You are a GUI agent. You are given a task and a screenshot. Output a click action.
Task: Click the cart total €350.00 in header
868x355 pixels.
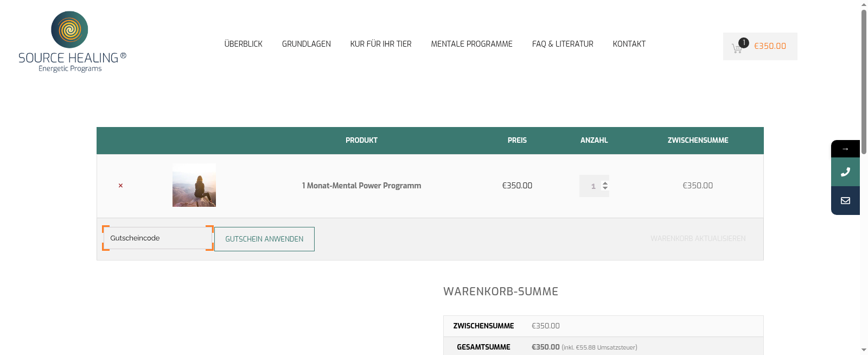(770, 46)
